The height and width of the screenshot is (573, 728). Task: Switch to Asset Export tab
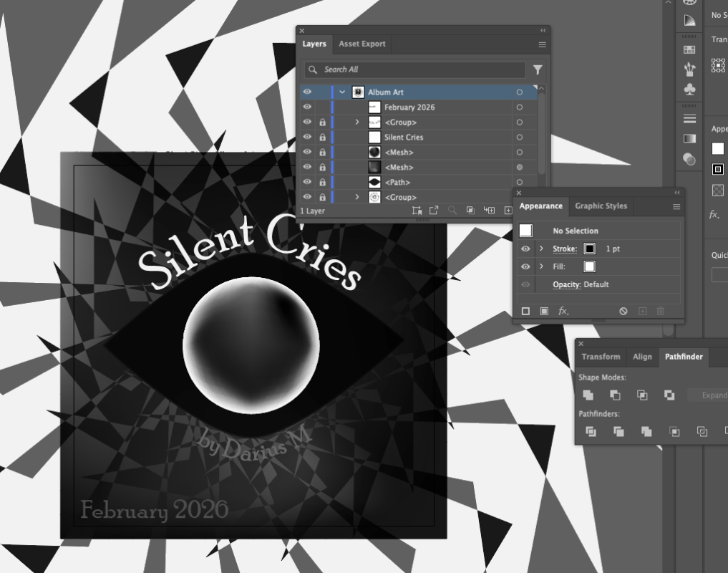point(362,44)
